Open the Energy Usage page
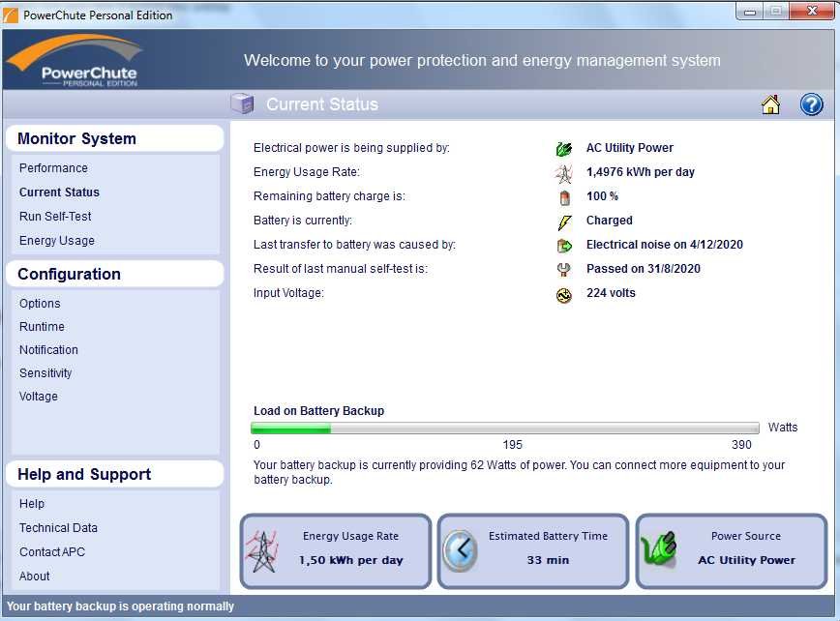This screenshot has height=621, width=840. tap(57, 240)
